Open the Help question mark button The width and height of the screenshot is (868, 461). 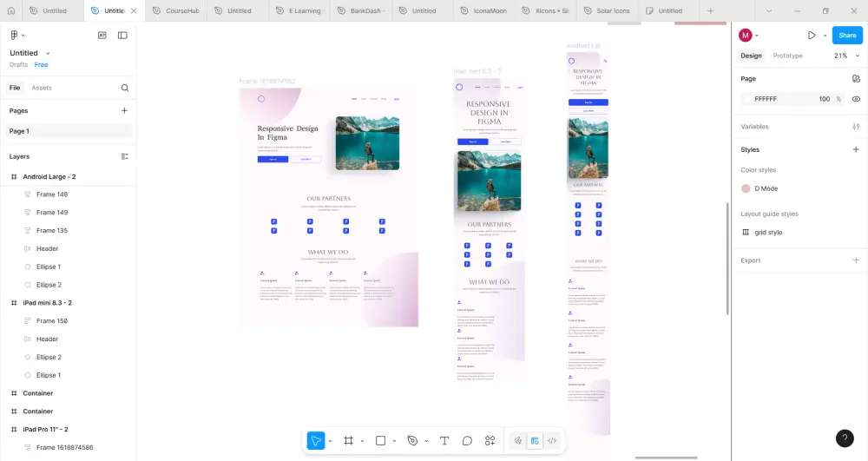click(845, 438)
